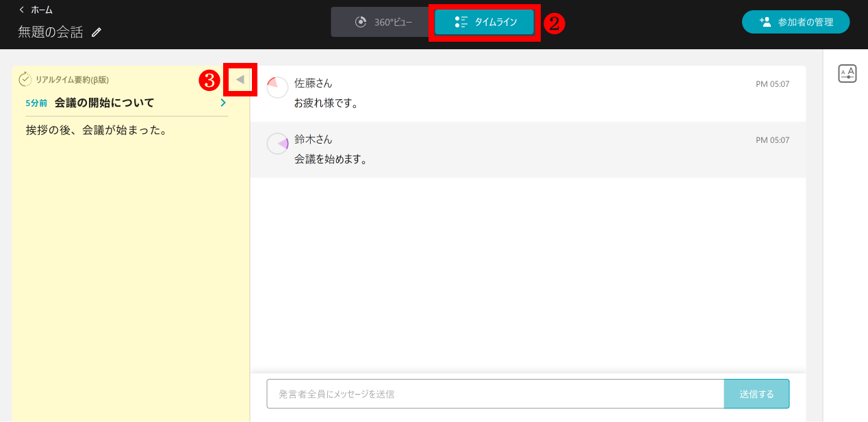
Task: Open 佐藤さん's pie-chart avatar icon
Action: (x=277, y=88)
